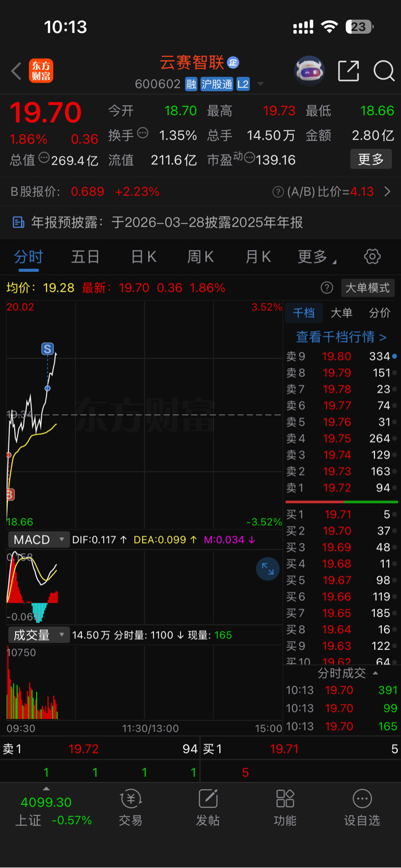Expand stock switch dropdown arrow under title
The height and width of the screenshot is (868, 401).
pyautogui.click(x=261, y=84)
